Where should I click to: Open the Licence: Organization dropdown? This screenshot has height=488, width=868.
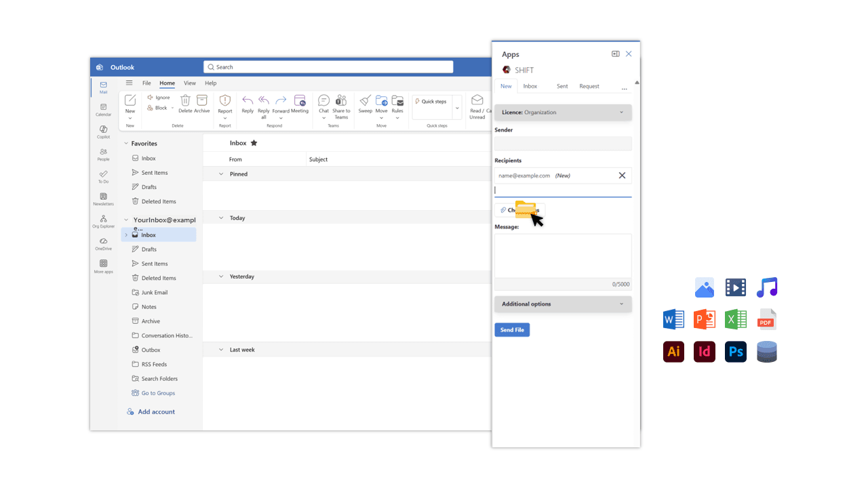point(563,113)
